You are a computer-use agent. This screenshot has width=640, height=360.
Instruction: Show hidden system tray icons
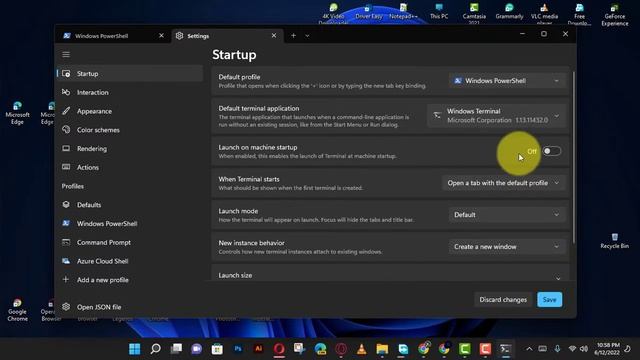tap(529, 349)
